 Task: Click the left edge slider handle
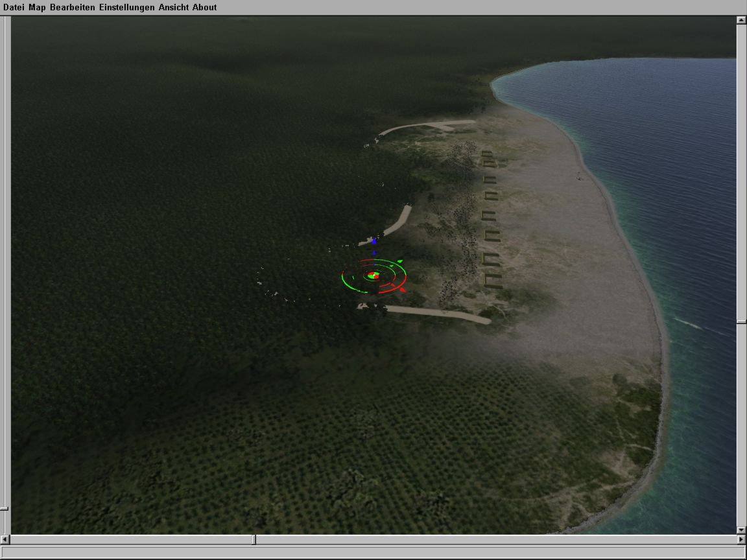pyautogui.click(x=5, y=509)
